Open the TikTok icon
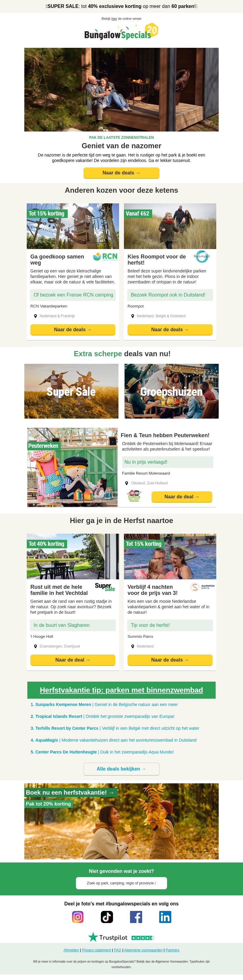The height and width of the screenshot is (980, 243). (107, 917)
